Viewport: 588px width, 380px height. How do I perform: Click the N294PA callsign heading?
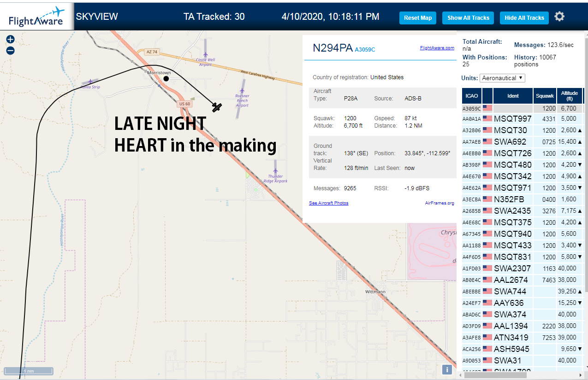(x=333, y=48)
